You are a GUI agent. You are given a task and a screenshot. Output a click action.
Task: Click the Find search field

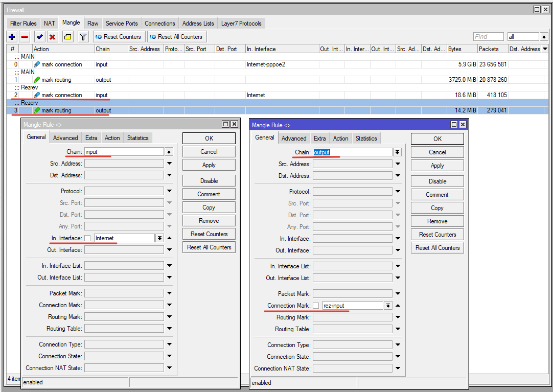click(x=488, y=37)
